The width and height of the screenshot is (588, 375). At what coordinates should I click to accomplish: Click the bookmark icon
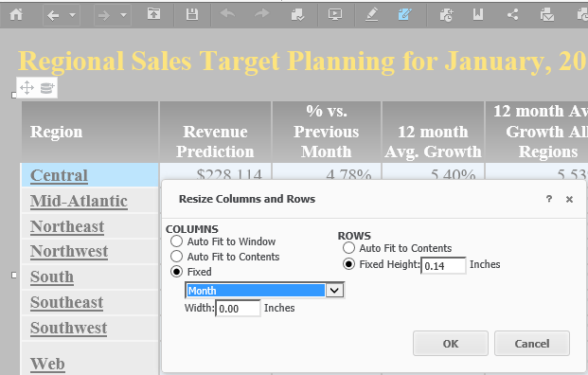pyautogui.click(x=478, y=14)
